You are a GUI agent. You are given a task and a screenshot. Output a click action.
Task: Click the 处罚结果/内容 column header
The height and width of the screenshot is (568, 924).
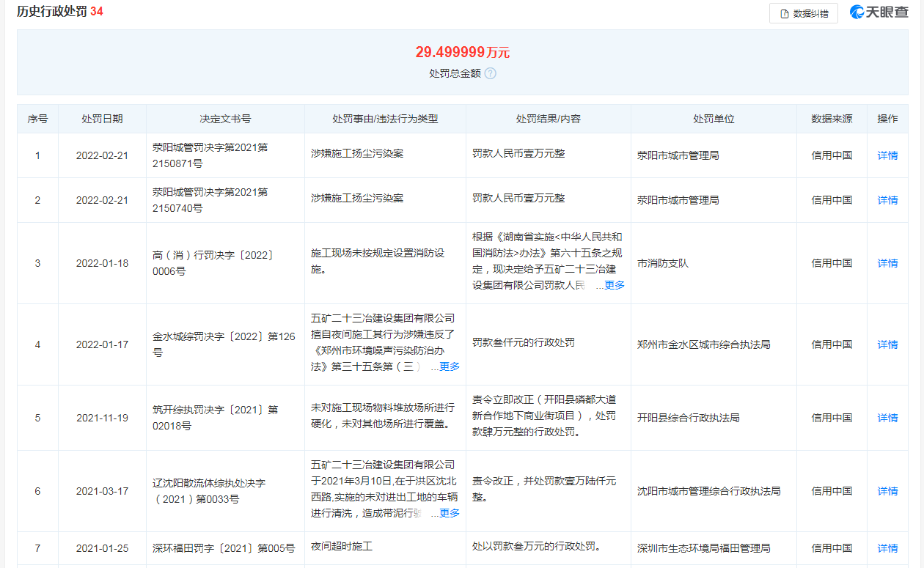click(x=548, y=119)
